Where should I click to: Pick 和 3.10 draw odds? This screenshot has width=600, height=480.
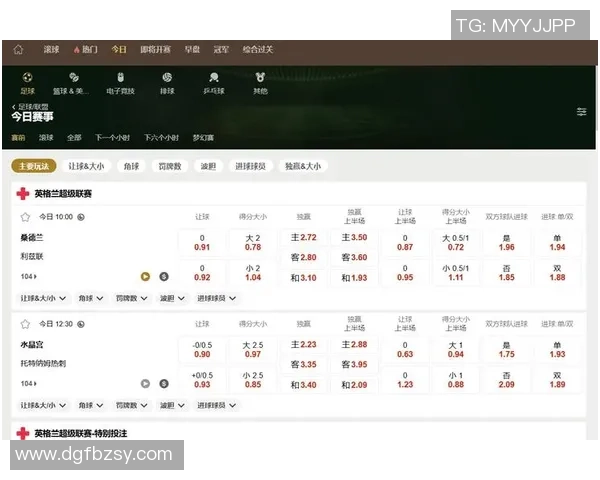click(x=303, y=278)
